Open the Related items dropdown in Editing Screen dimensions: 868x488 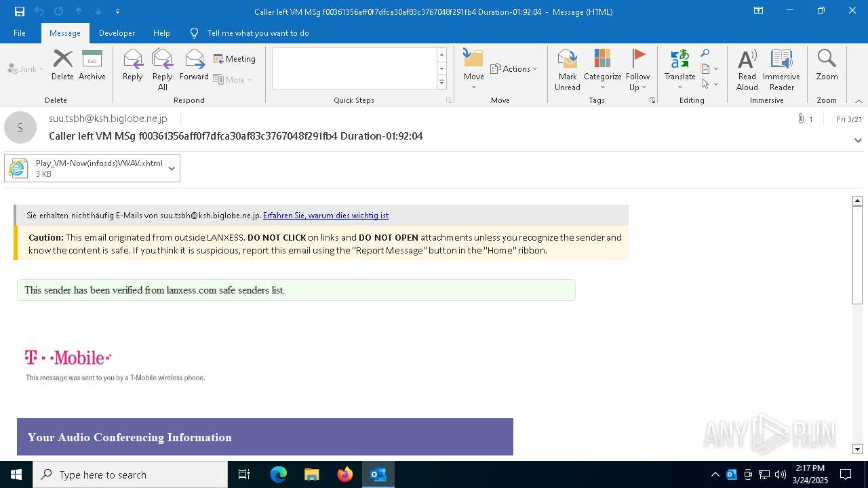[x=709, y=68]
